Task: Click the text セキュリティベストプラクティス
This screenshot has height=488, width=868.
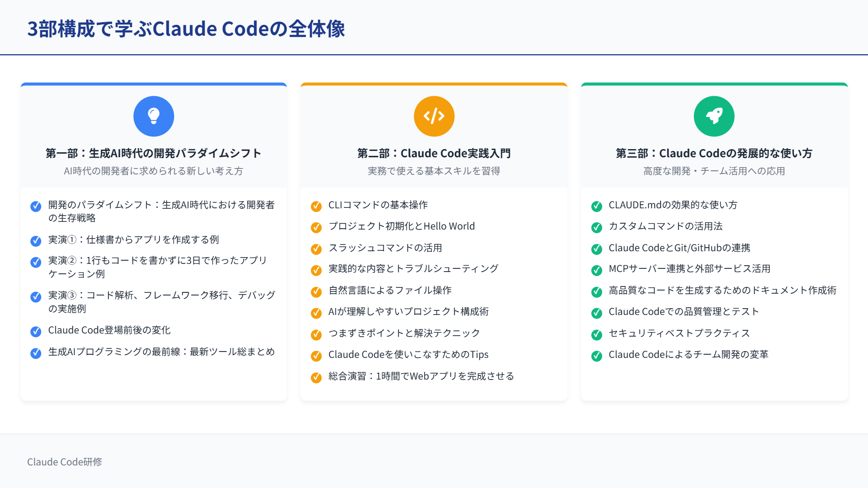Action: (679, 333)
